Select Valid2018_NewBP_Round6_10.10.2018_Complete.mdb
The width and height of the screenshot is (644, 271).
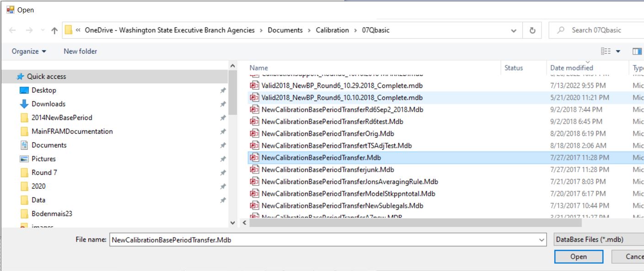[342, 98]
